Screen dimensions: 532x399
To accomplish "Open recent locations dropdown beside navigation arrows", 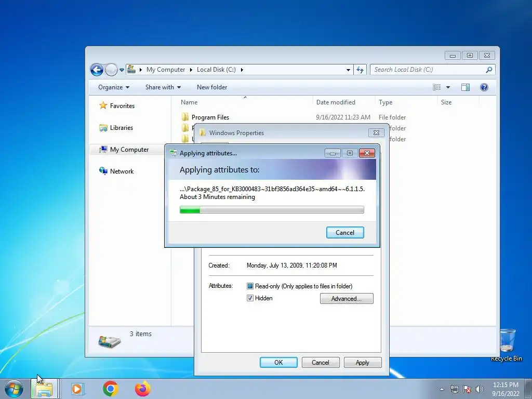I will 122,70.
